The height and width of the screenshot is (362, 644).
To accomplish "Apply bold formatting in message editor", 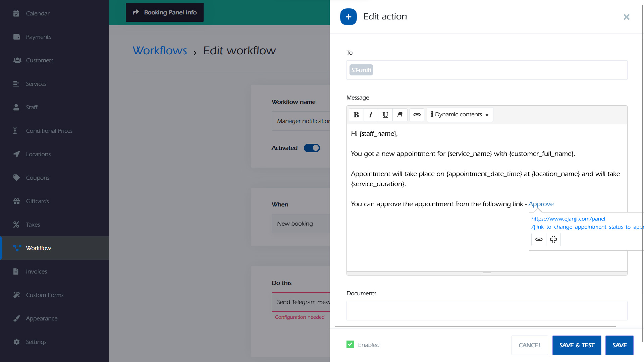I will [x=356, y=115].
